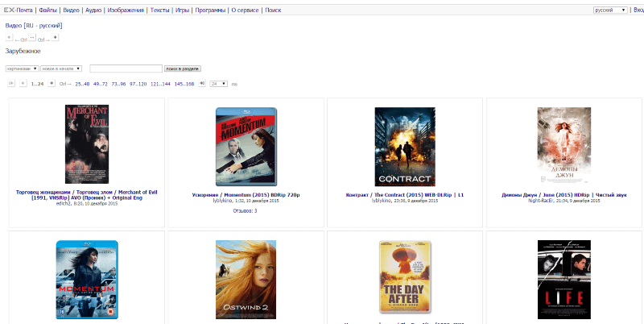Viewport: 644px width, 324px height.
Task: Open the Игры section
Action: [182, 10]
